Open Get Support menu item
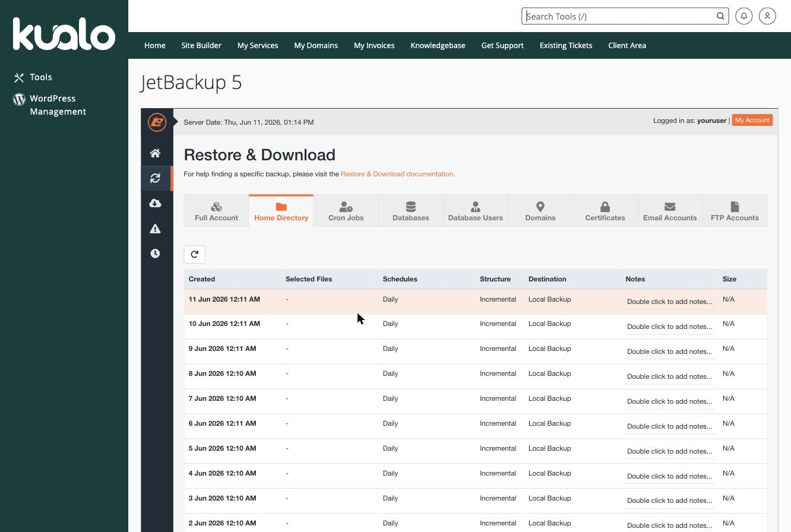 click(x=502, y=45)
